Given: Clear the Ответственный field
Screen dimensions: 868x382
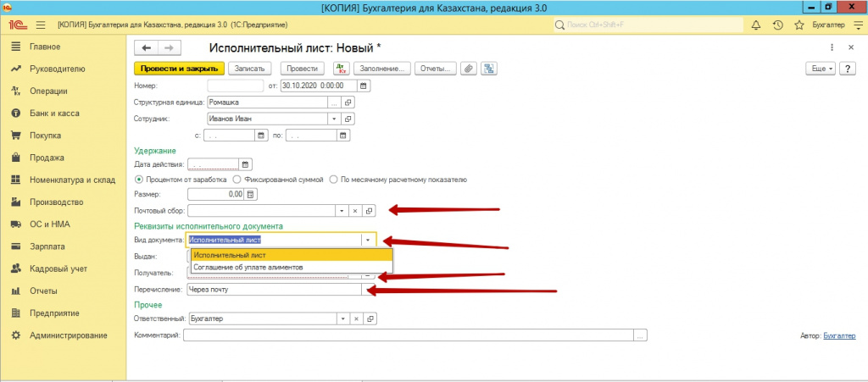Looking at the screenshot, I should coord(356,318).
